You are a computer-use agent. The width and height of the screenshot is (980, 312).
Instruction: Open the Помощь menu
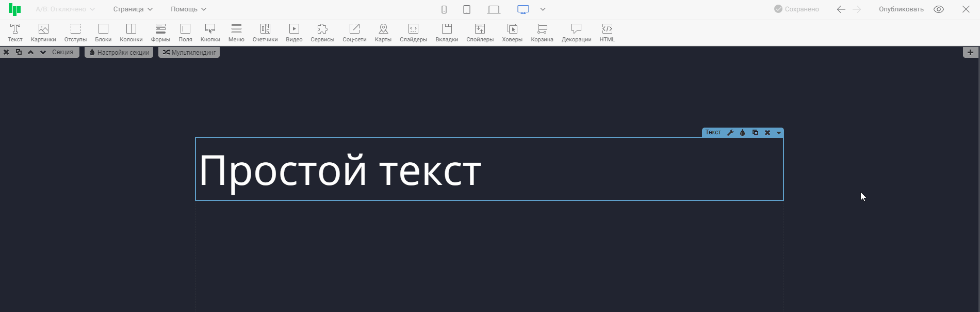click(x=188, y=9)
